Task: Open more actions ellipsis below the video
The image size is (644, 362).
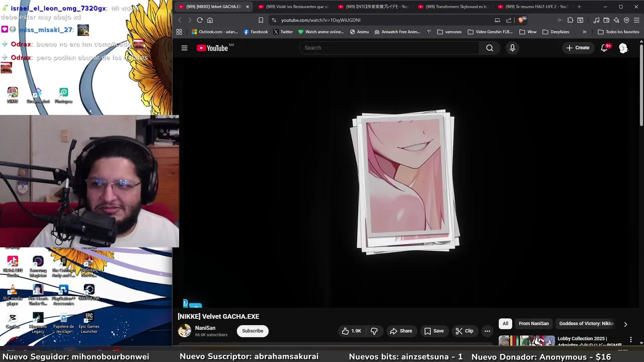Action: tap(487, 331)
